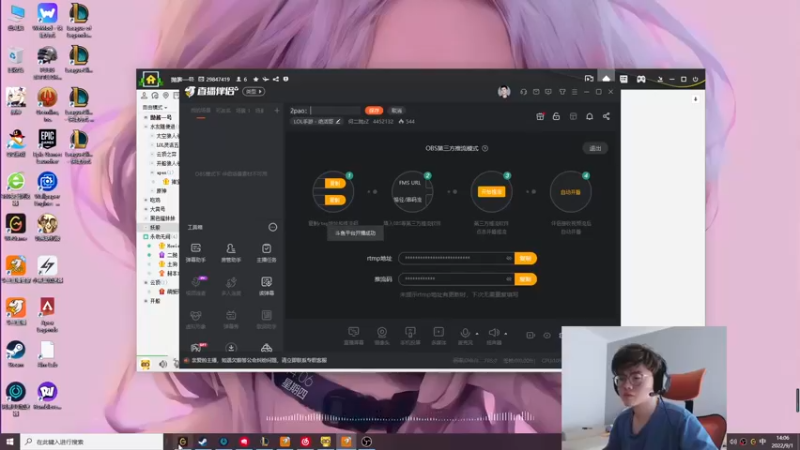
Task: Open the microphone options arrow
Action: 477,334
